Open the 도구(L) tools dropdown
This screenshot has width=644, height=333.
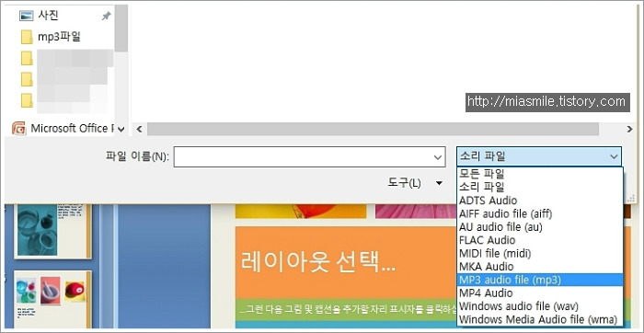click(415, 183)
